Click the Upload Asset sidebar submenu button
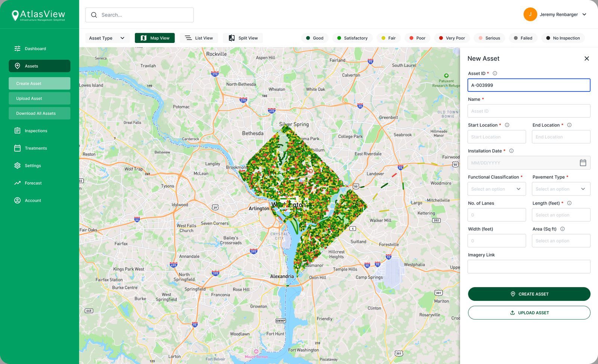The height and width of the screenshot is (364, 598). 40,99
